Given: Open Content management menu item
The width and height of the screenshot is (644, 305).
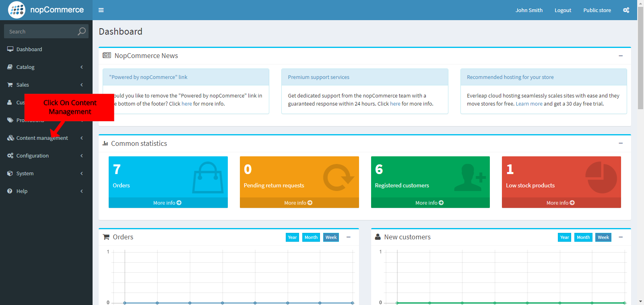Looking at the screenshot, I should 46,138.
